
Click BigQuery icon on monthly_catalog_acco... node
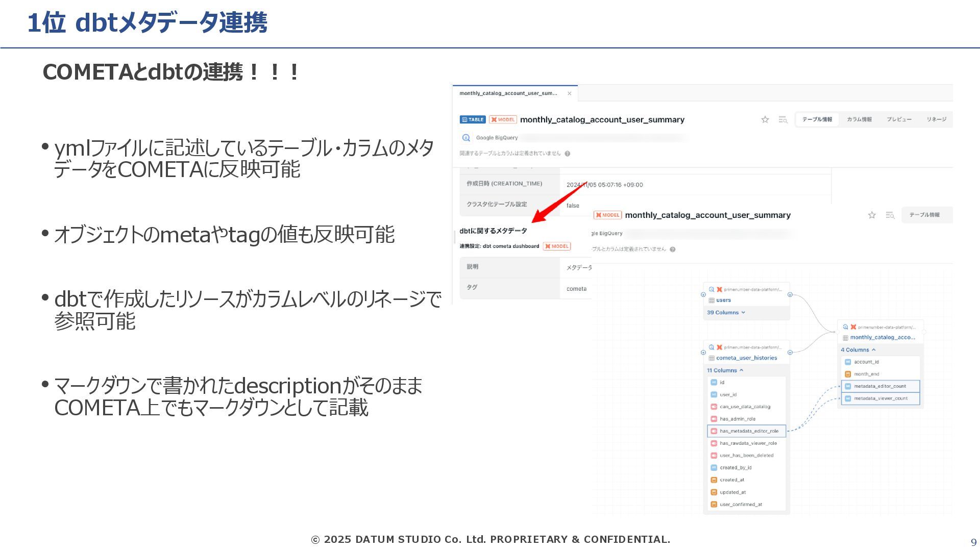click(845, 327)
